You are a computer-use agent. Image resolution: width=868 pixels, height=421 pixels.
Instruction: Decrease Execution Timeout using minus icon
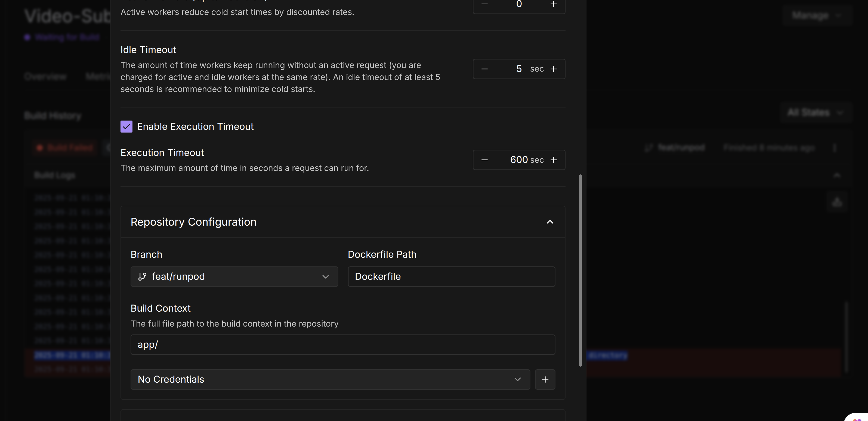[x=484, y=160]
